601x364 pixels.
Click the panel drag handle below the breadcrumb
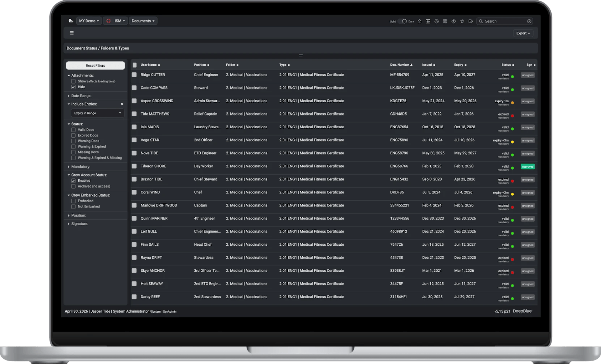(301, 55)
